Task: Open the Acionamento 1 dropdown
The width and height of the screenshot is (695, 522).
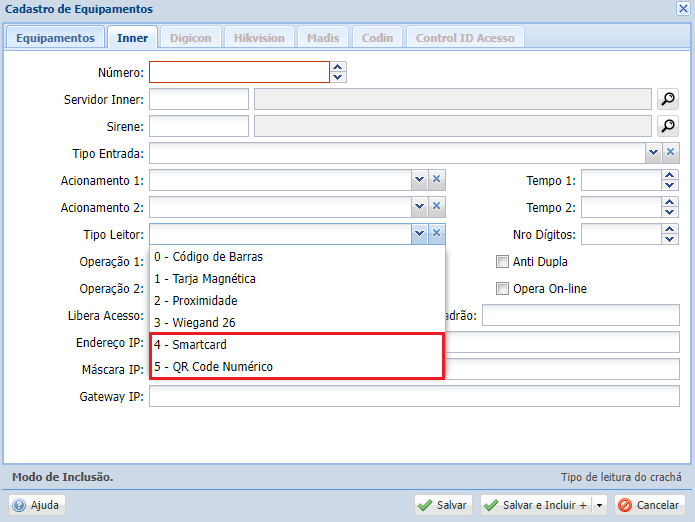Action: click(419, 180)
